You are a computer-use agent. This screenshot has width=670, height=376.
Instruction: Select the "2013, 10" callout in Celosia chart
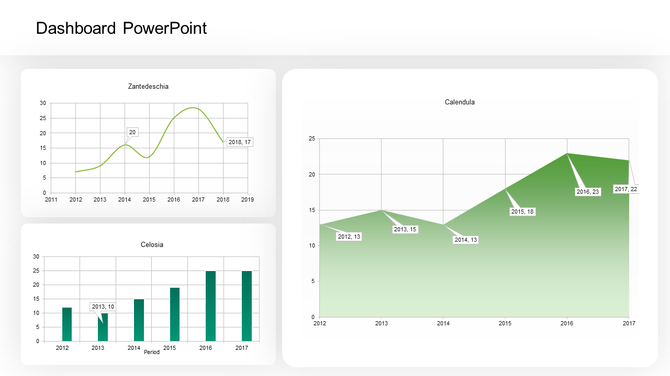point(103,307)
